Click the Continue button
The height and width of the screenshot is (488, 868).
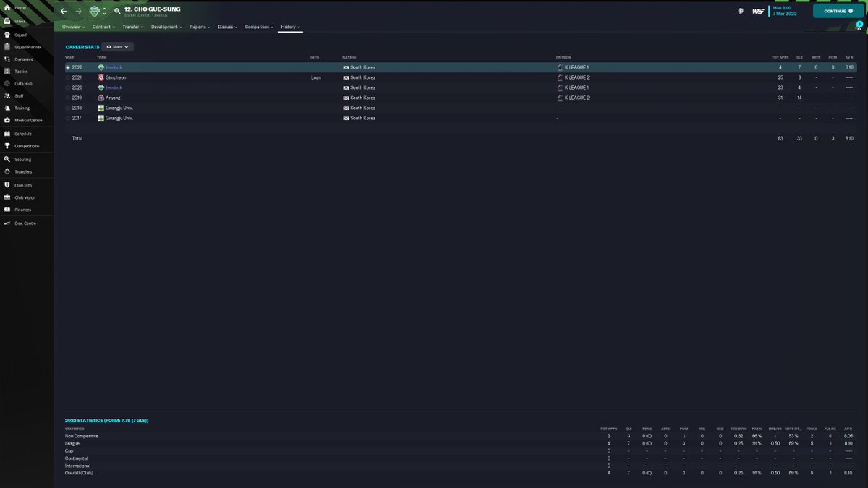tap(838, 11)
